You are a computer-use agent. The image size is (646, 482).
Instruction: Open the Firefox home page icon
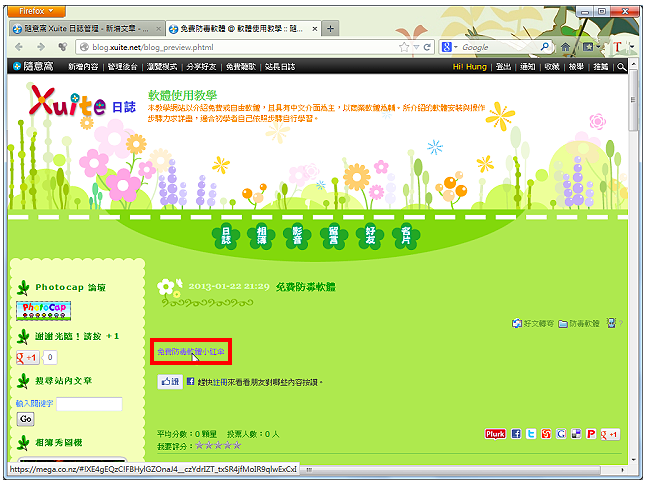click(566, 47)
